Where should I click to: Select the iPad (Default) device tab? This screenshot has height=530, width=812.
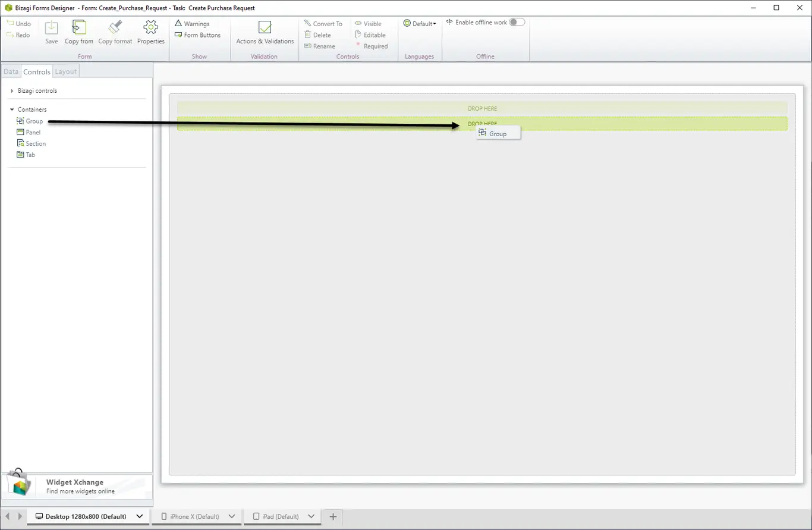click(276, 516)
